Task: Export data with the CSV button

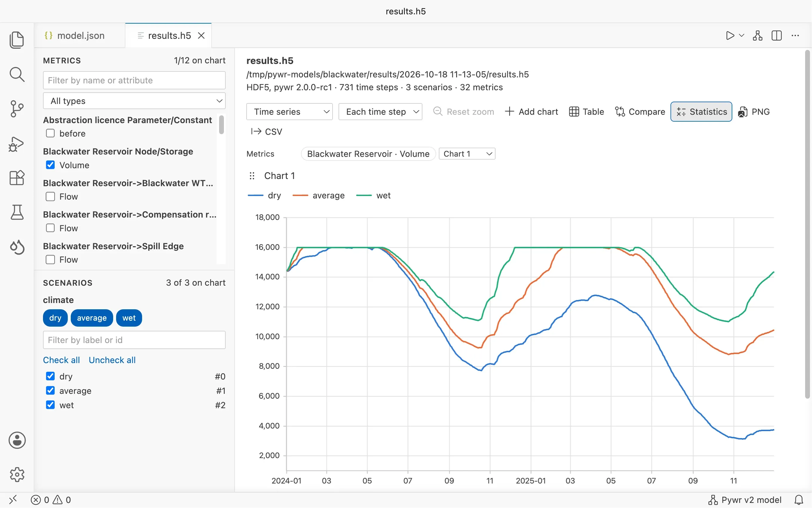Action: tap(267, 132)
